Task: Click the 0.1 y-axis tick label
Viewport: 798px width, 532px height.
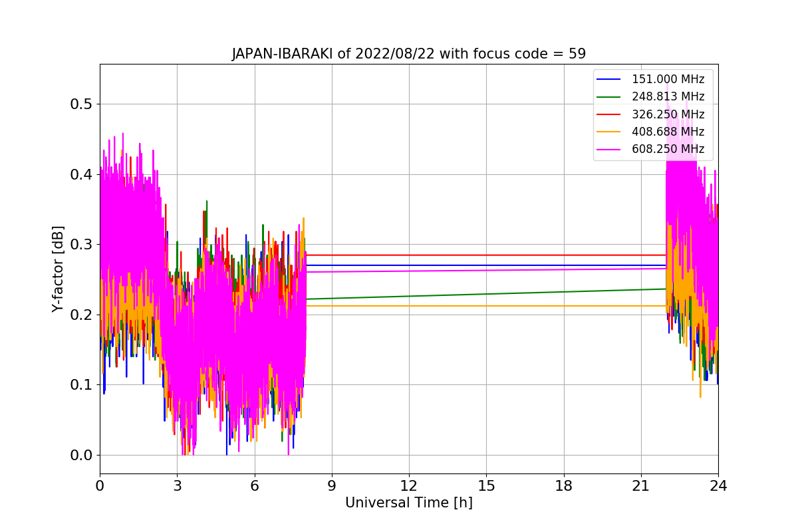Action: pyautogui.click(x=81, y=385)
